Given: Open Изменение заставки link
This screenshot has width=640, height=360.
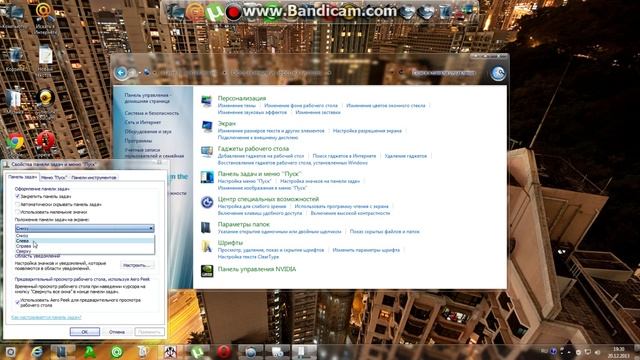Looking at the screenshot, I should click(x=318, y=112).
